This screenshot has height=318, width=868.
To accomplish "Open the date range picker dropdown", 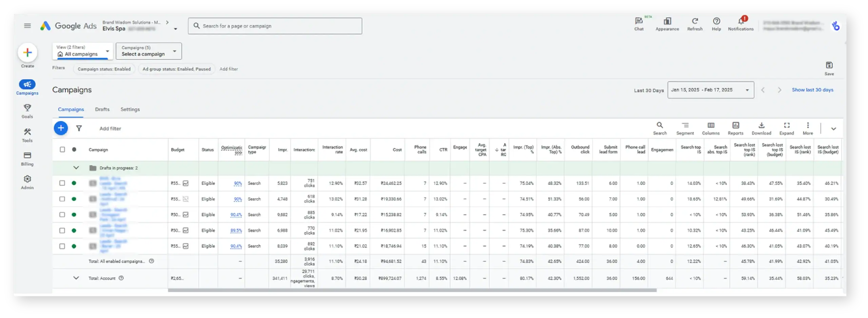I will [710, 90].
